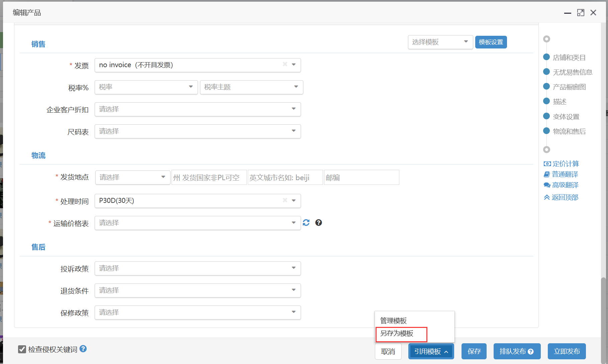
Task: Open the 税率主题 dropdown
Action: [x=251, y=87]
